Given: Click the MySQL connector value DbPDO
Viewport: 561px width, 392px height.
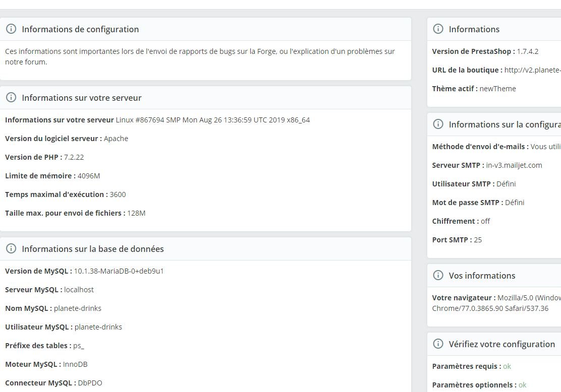Looking at the screenshot, I should coord(90,383).
